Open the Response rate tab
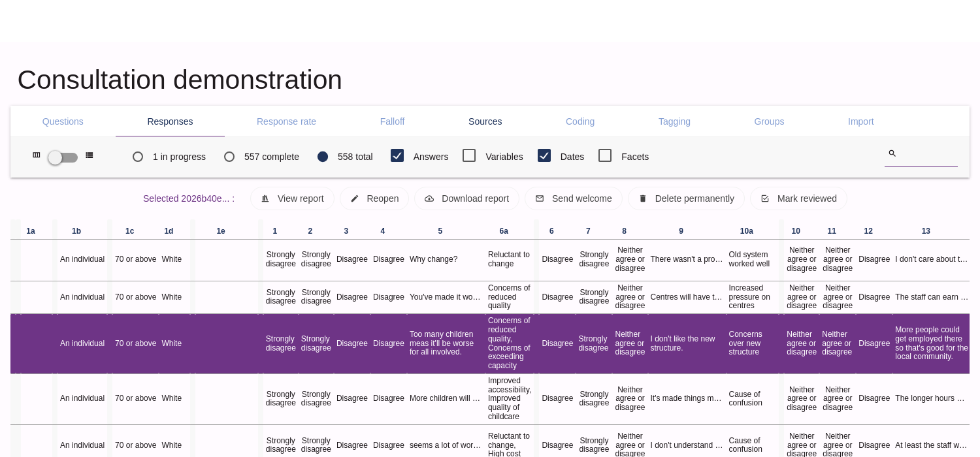 [286, 121]
